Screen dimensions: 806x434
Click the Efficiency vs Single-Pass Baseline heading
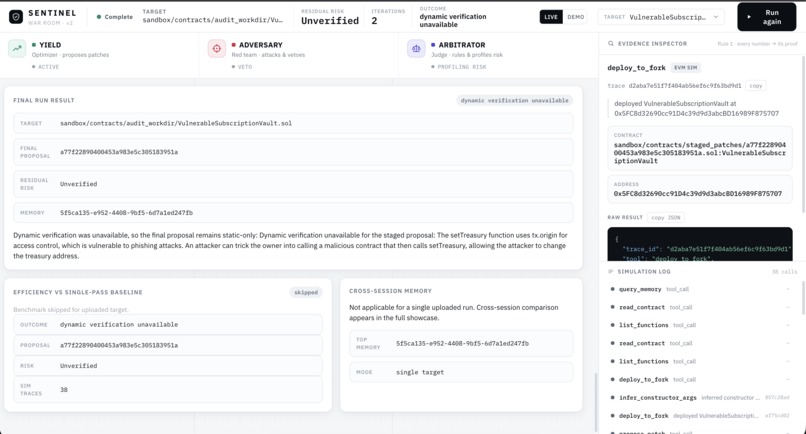coord(78,292)
